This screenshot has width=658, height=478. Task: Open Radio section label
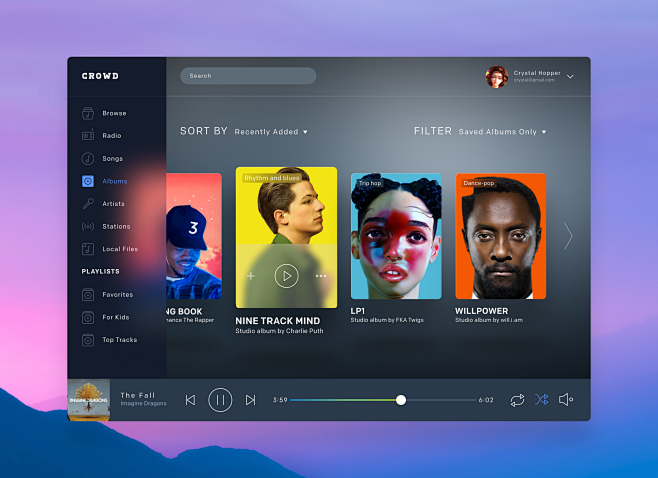[112, 136]
